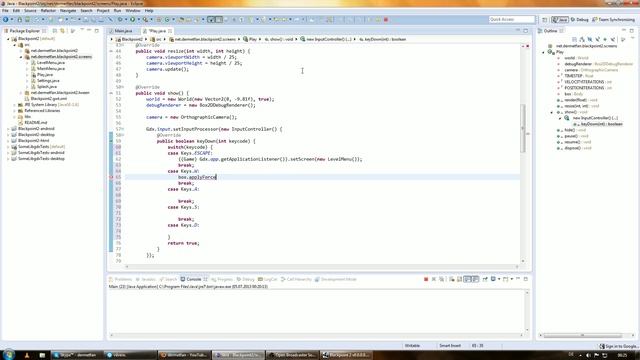Viewport: 640px width, 360px height.
Task: Switch to Java perspective button
Action: point(560,20)
